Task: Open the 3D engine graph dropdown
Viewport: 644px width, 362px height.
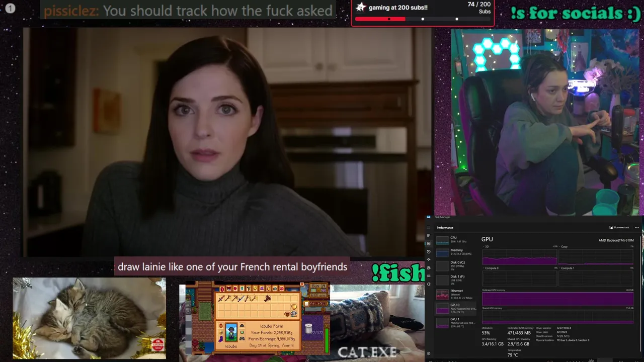Action: click(x=487, y=246)
